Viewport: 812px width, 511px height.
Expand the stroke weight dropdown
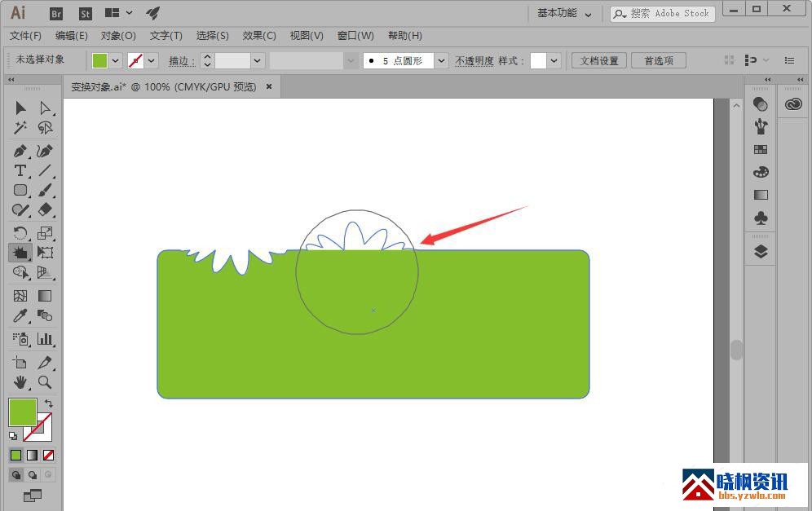(258, 60)
